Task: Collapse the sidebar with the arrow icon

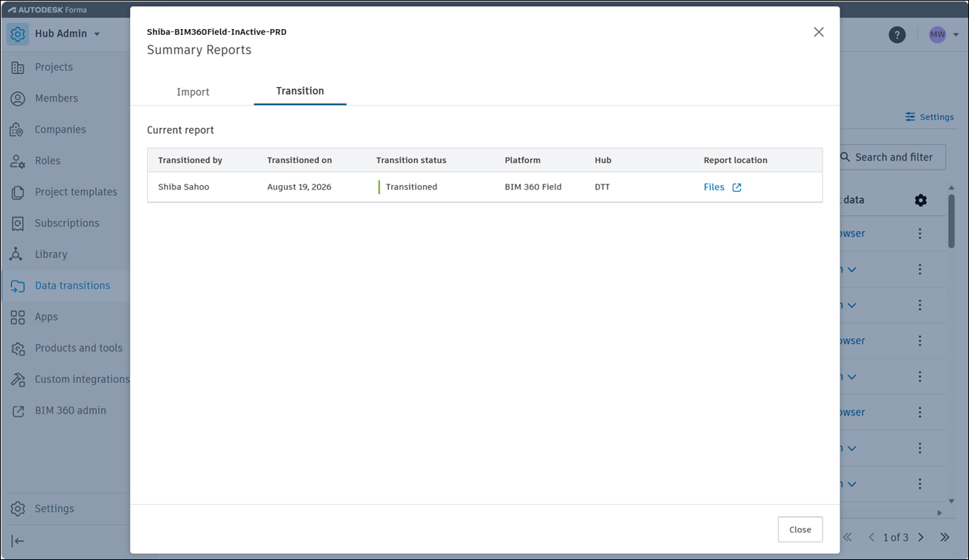Action: [x=18, y=541]
